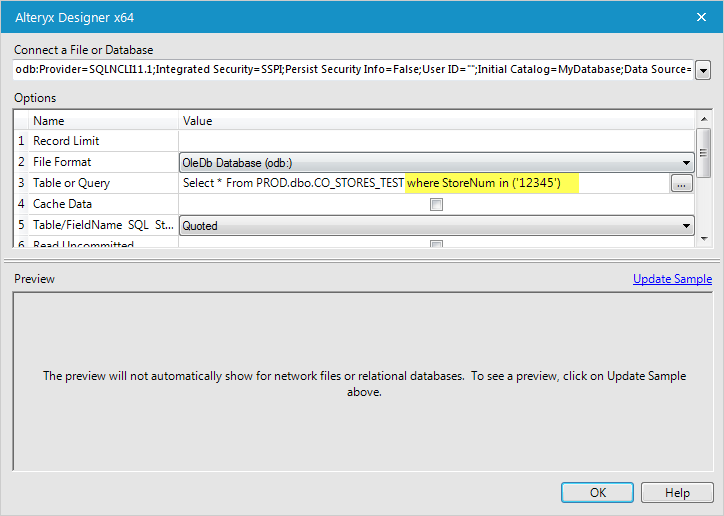Click the Record Limit value cell
724x516 pixels.
pos(436,141)
